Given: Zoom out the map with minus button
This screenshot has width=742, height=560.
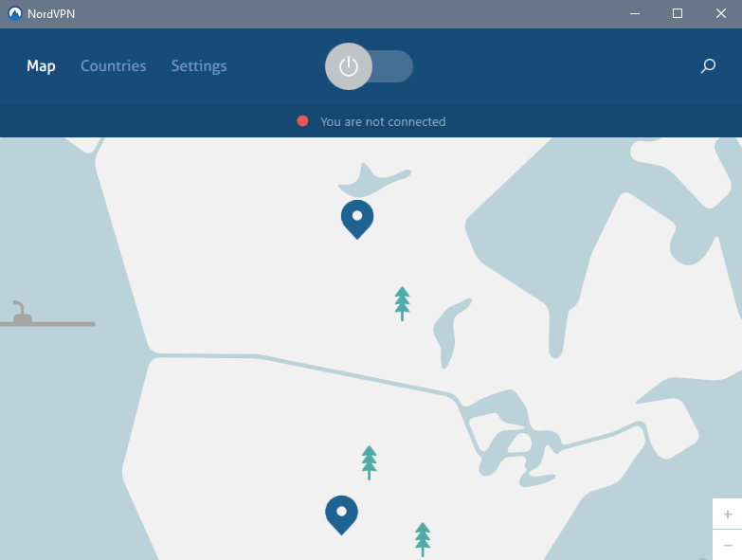Looking at the screenshot, I should 728,546.
